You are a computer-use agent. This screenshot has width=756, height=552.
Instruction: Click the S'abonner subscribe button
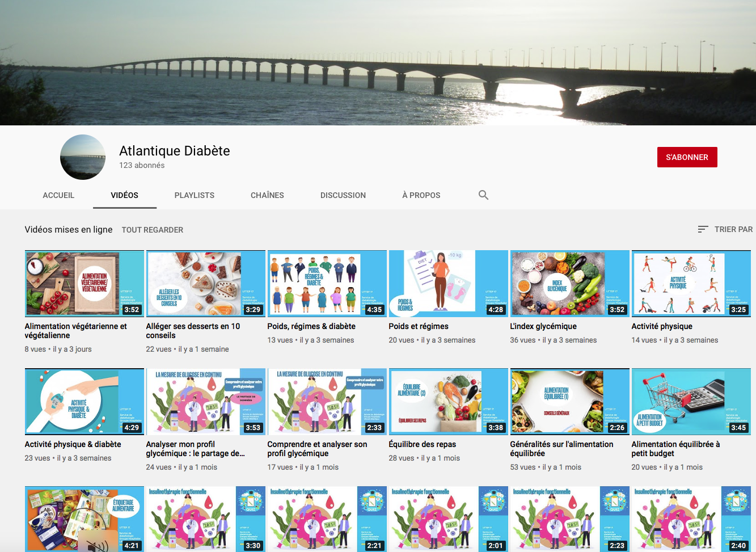tap(687, 157)
